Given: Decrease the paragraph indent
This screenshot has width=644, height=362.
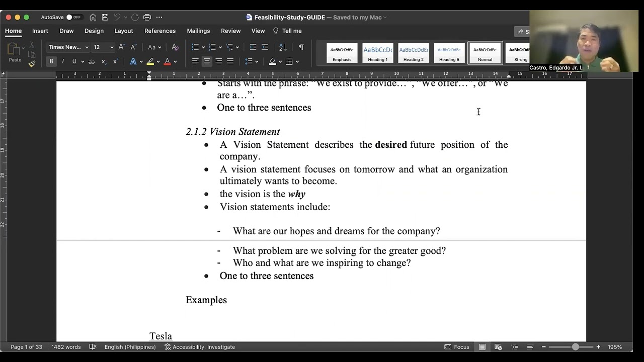Looking at the screenshot, I should pyautogui.click(x=253, y=47).
